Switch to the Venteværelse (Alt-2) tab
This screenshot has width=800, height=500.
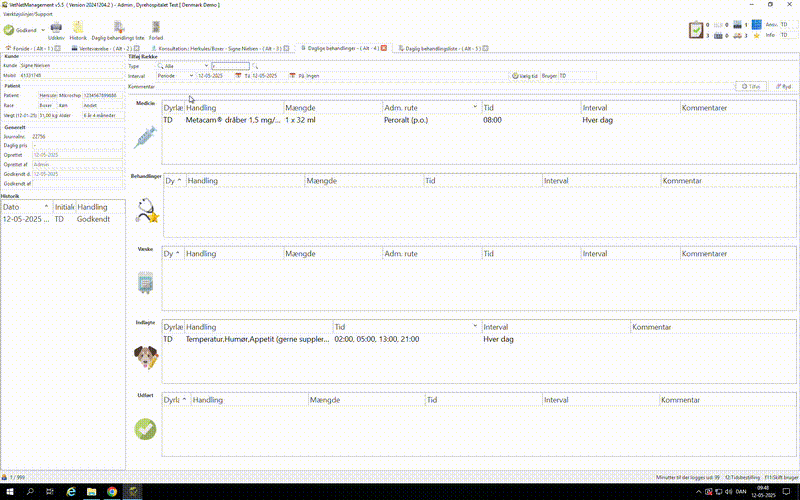105,48
